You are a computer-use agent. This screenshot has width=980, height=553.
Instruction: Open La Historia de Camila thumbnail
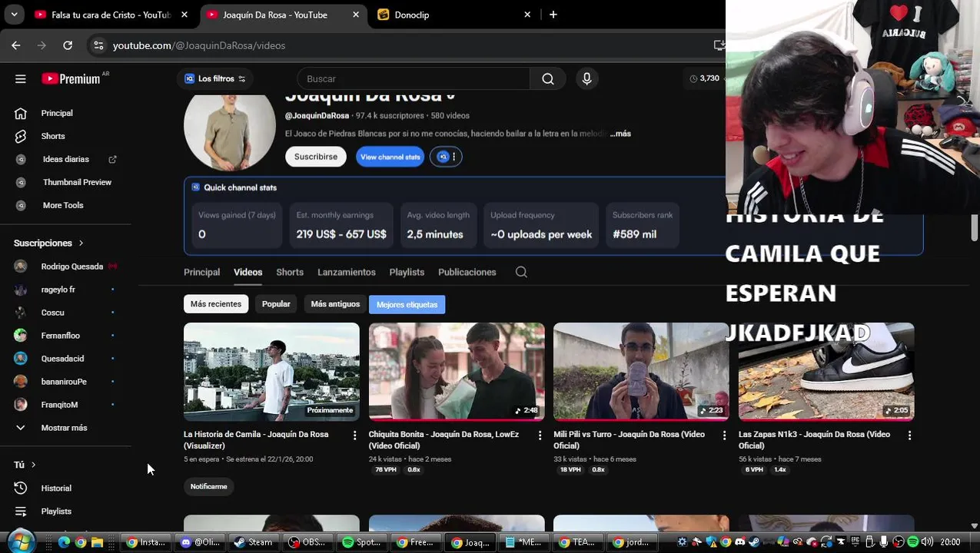pyautogui.click(x=271, y=372)
